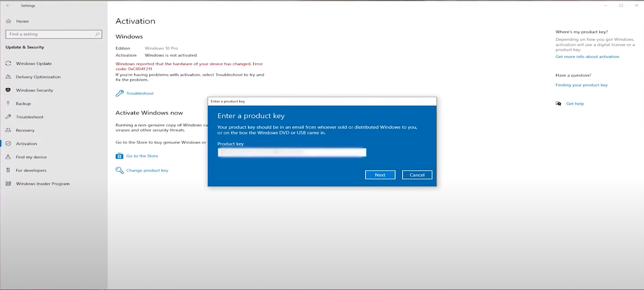Click the Windows 10 Pro edition text
Viewport: 644px width, 290px height.
pos(162,48)
